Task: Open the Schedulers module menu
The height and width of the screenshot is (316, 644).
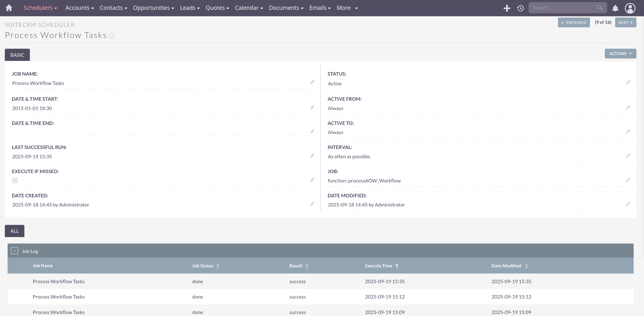Action: click(40, 8)
